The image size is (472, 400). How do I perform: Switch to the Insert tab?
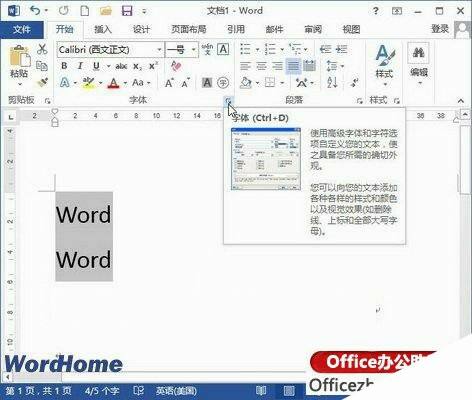point(103,30)
